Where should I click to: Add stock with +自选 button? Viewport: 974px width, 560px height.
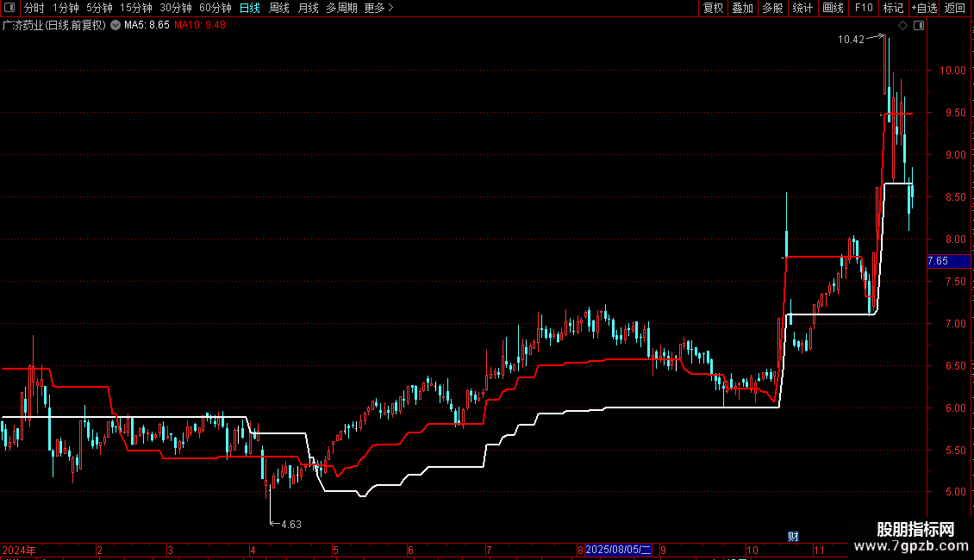924,8
